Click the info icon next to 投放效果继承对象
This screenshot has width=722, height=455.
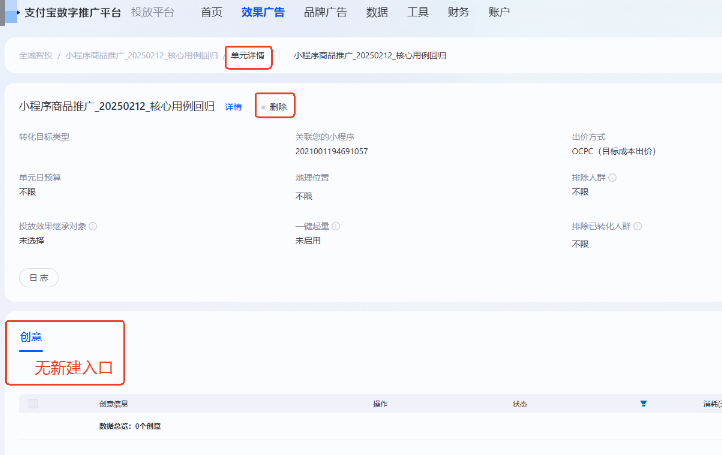point(93,226)
